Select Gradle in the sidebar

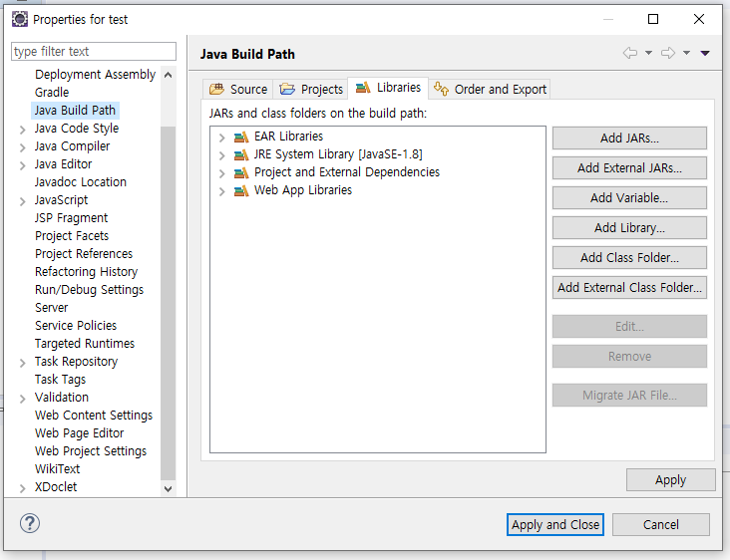click(52, 92)
